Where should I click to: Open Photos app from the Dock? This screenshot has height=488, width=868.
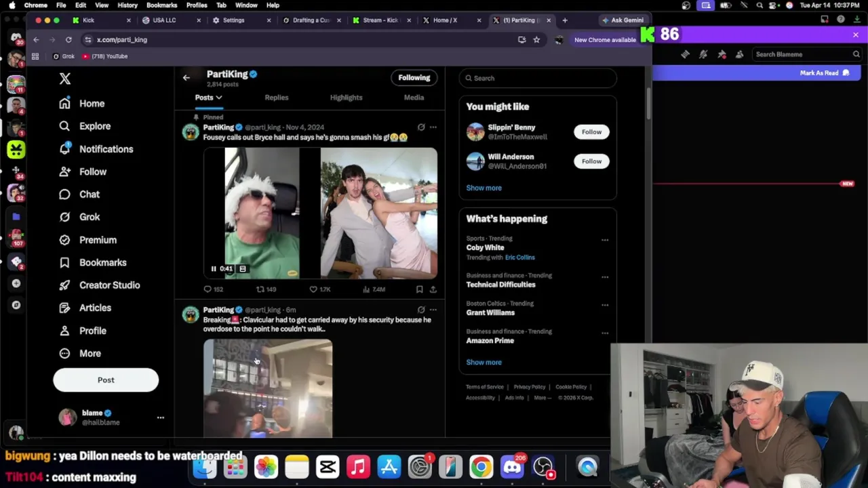pyautogui.click(x=266, y=467)
